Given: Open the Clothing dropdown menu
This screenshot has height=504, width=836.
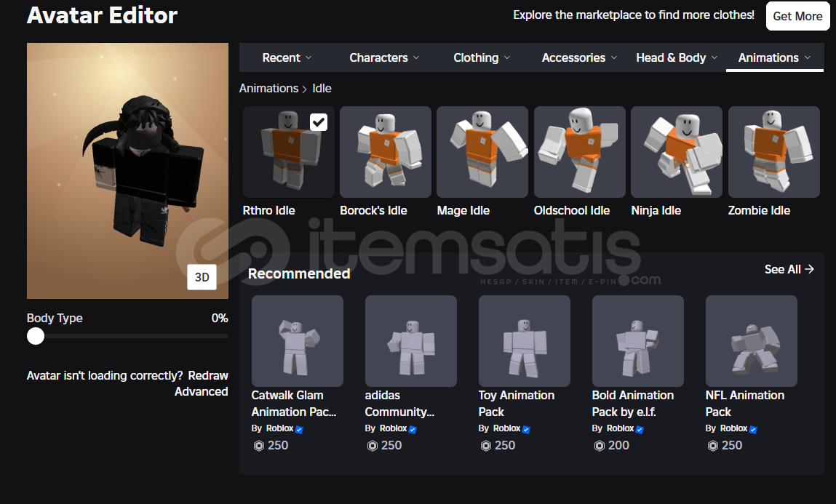Looking at the screenshot, I should pyautogui.click(x=482, y=57).
